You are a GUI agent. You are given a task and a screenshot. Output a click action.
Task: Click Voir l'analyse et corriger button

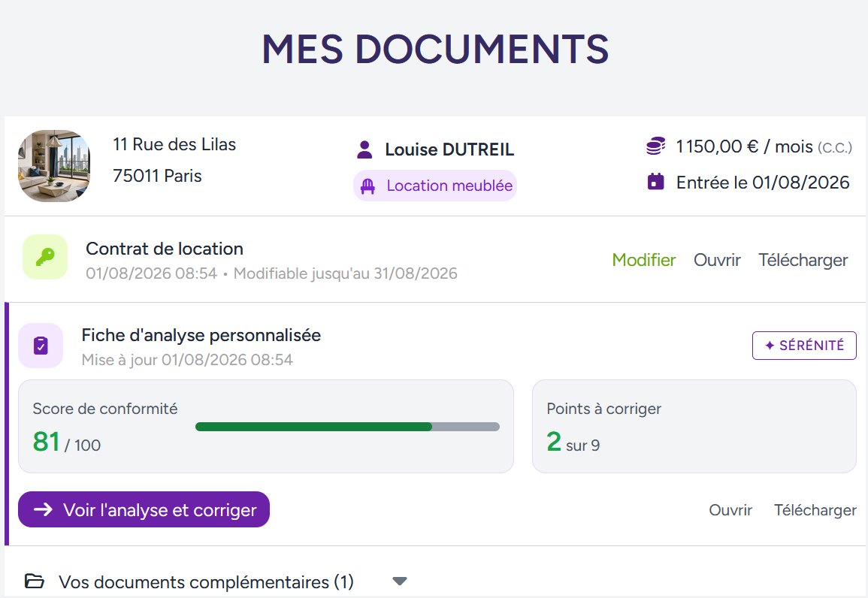tap(144, 509)
